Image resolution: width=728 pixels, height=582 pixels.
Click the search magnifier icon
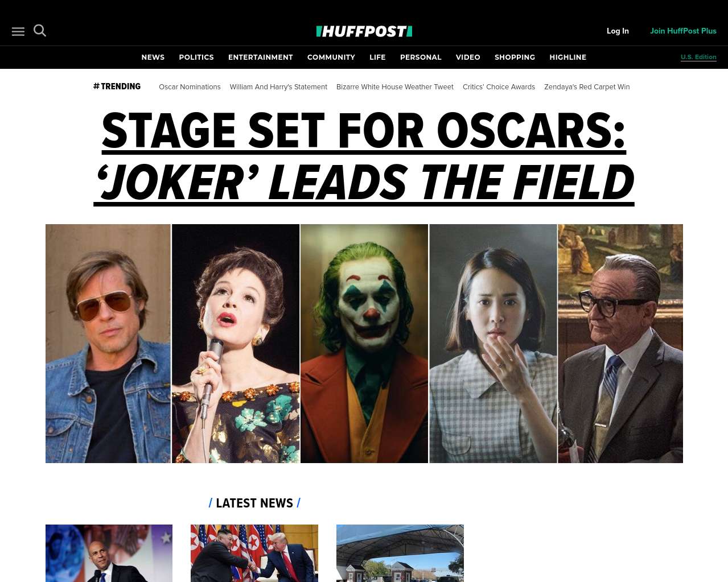pos(40,31)
